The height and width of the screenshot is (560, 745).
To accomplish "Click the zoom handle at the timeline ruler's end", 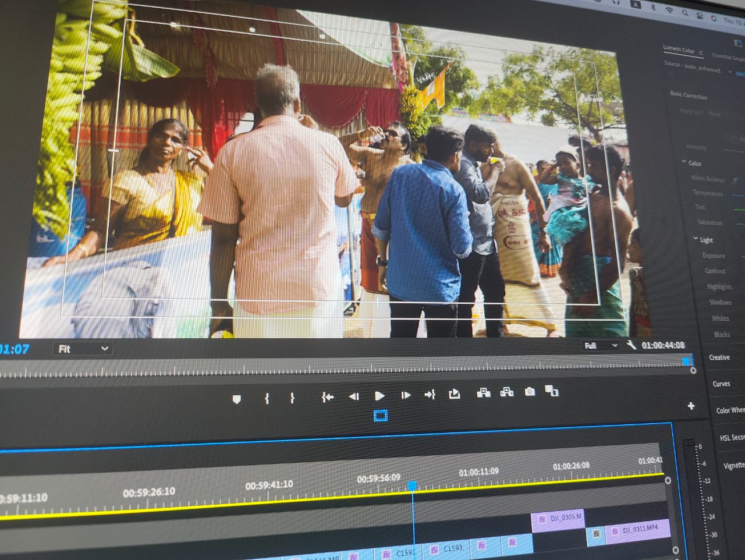I will (668, 480).
